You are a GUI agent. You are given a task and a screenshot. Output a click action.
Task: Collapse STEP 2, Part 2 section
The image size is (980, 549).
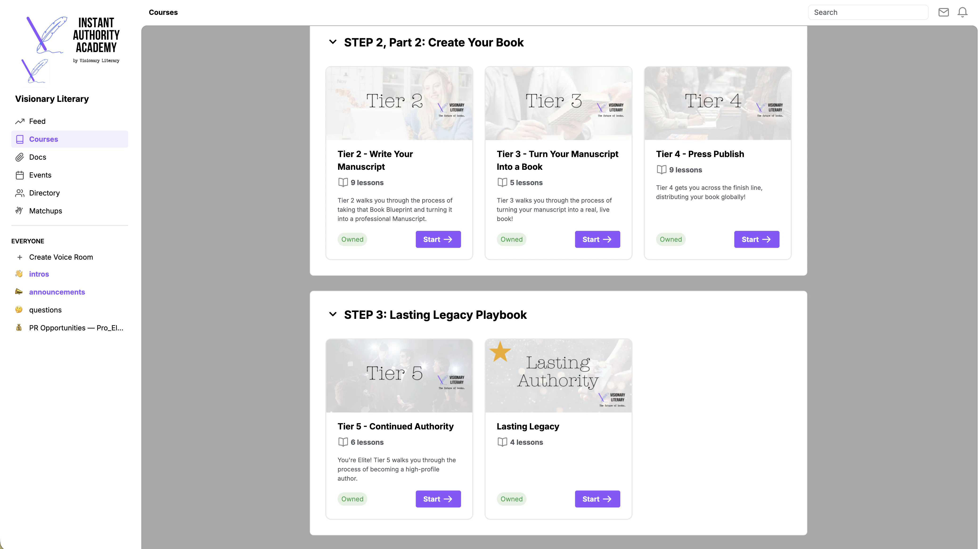(333, 42)
